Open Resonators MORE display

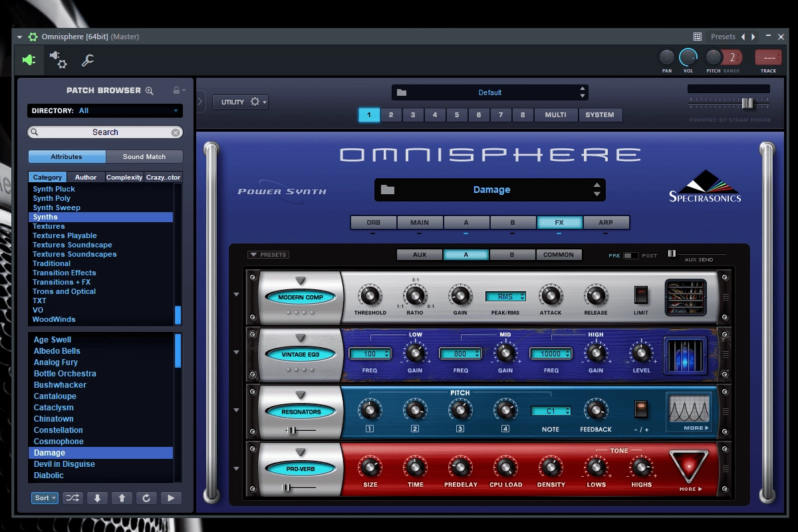688,412
